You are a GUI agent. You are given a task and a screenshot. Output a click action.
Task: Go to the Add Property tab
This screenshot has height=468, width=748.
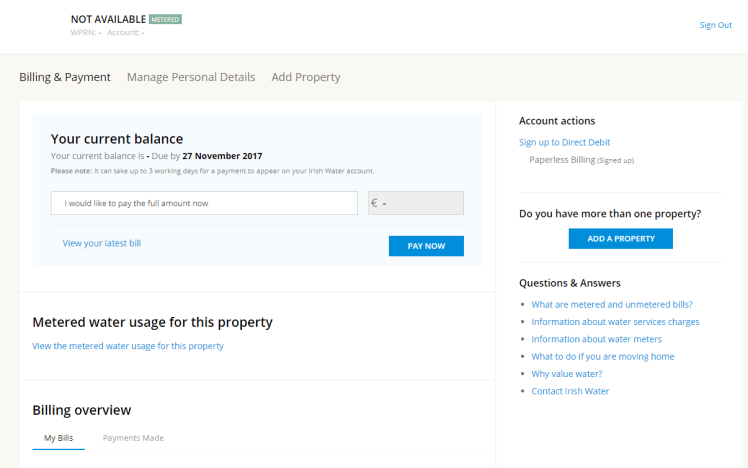306,77
